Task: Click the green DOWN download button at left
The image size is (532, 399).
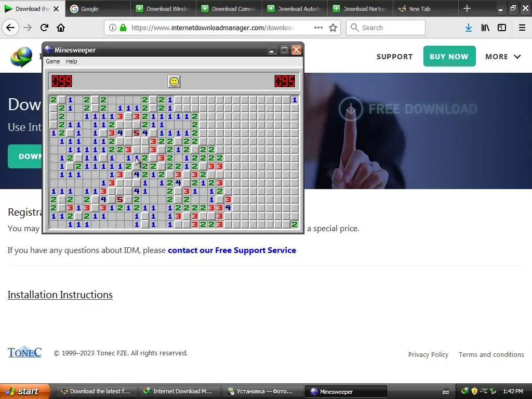Action: click(25, 156)
